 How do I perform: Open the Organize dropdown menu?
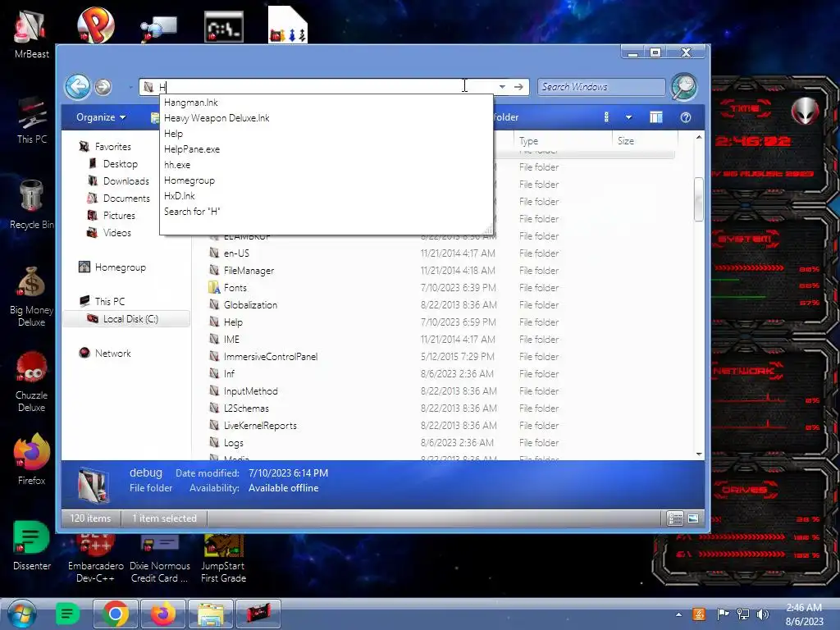(101, 117)
